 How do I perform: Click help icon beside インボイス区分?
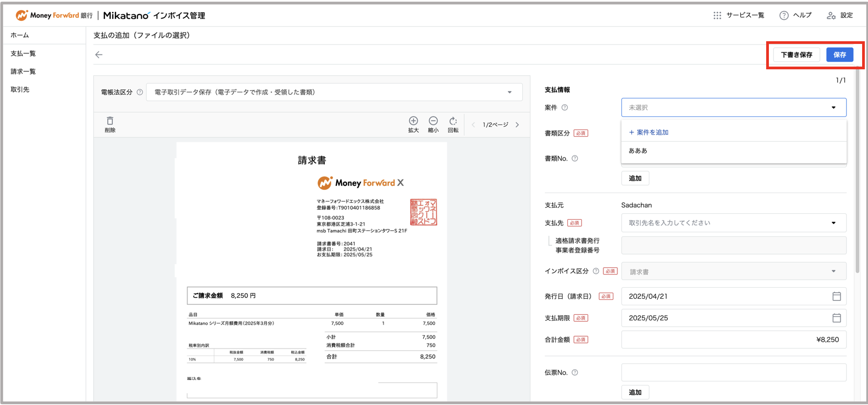point(596,271)
